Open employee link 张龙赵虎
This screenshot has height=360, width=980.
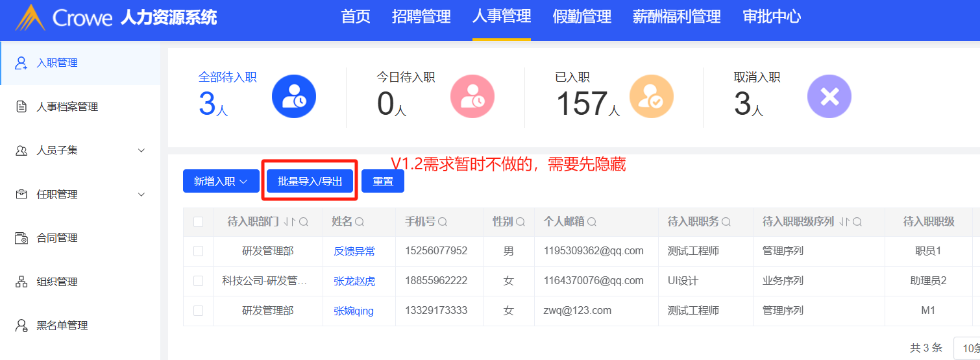tap(354, 282)
